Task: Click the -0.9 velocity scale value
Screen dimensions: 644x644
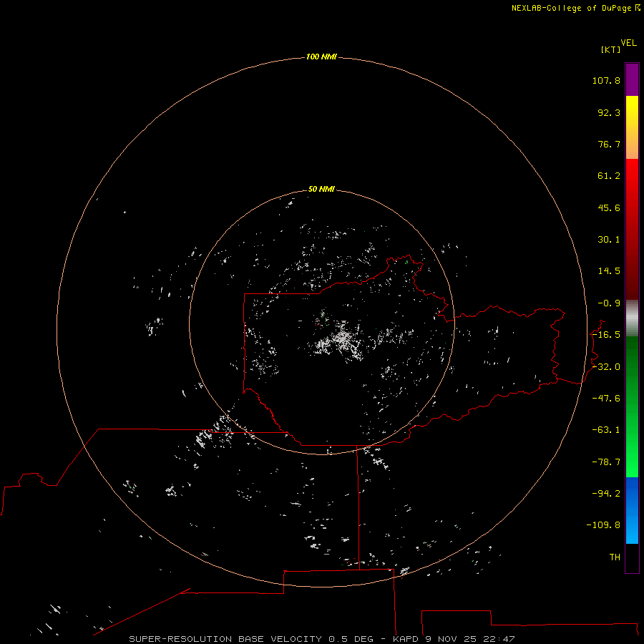Action: click(x=609, y=303)
